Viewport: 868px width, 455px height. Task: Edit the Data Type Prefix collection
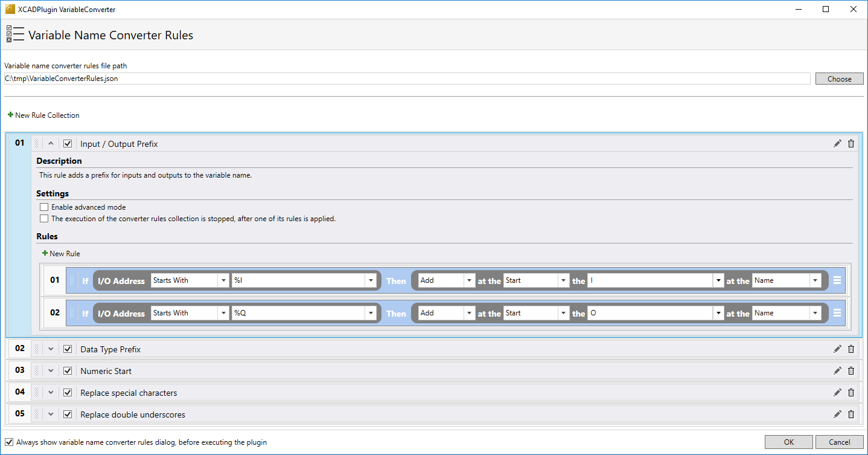click(x=837, y=349)
